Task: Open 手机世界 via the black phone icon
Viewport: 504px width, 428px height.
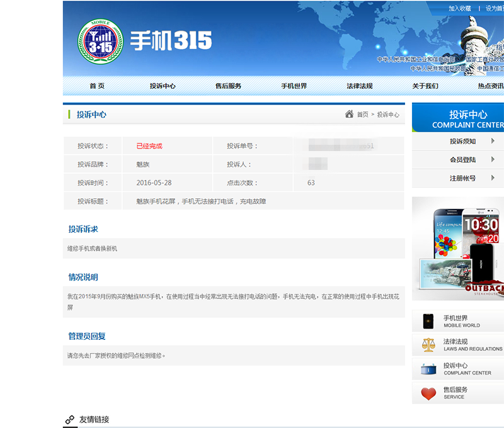Action: [x=428, y=321]
